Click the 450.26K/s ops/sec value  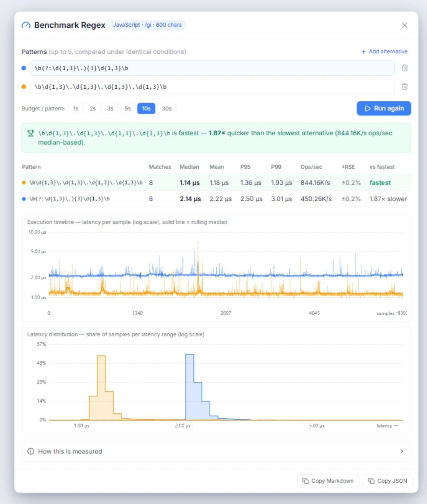(x=316, y=199)
